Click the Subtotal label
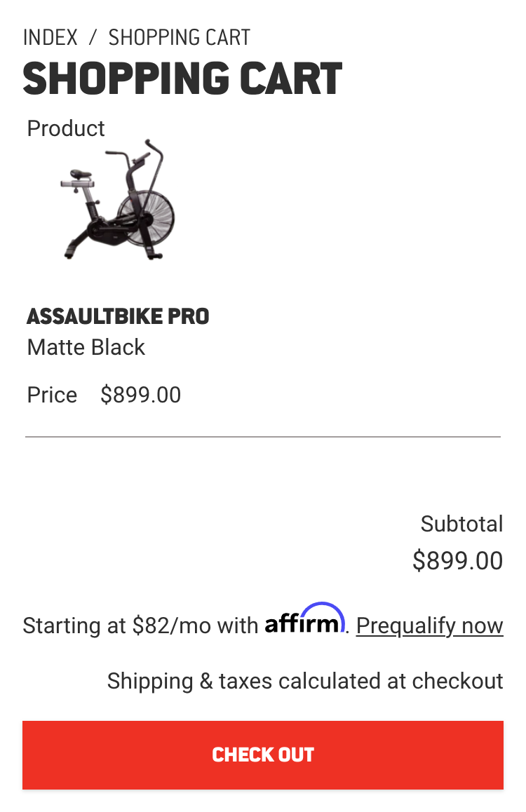The width and height of the screenshot is (526, 812). click(x=461, y=524)
